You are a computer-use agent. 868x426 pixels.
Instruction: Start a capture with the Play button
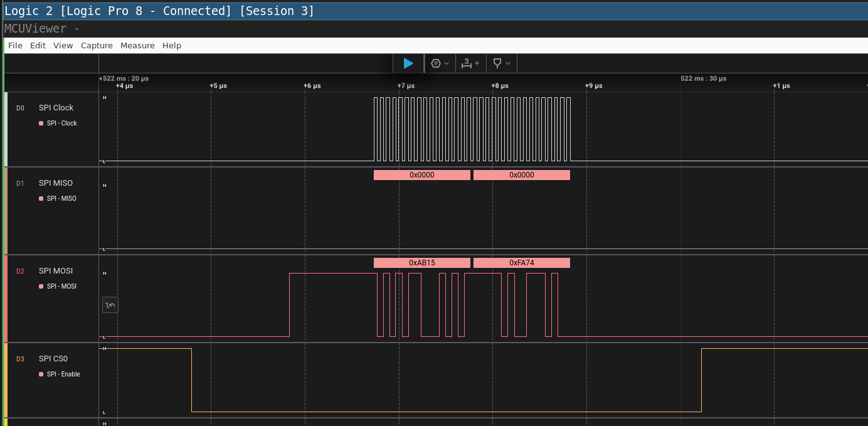pos(408,63)
